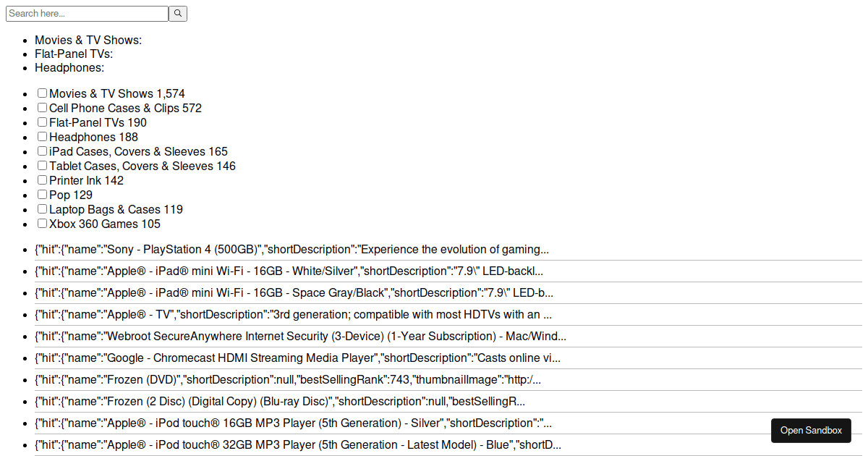868x456 pixels.
Task: Click the Apple TV hit result row
Action: coord(448,315)
